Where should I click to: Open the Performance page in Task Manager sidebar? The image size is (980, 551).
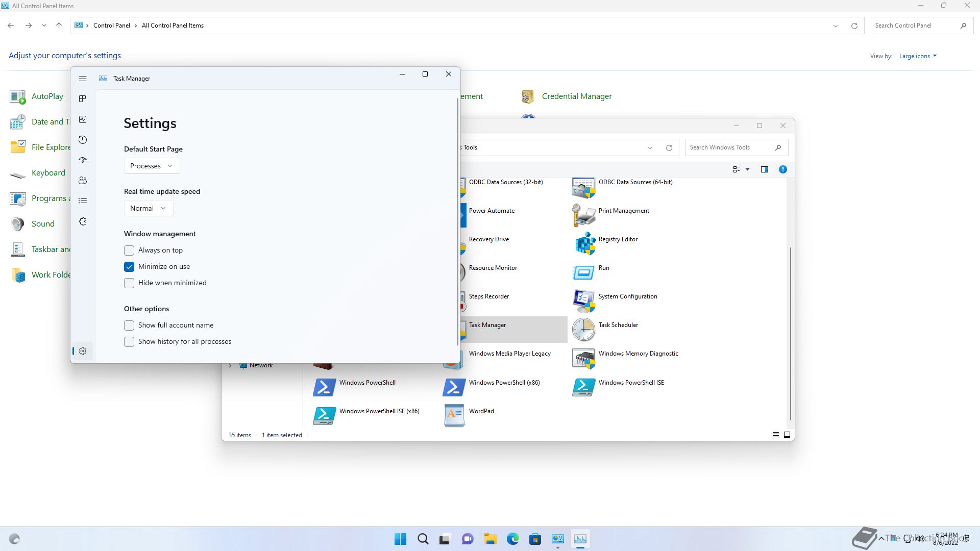(x=83, y=119)
